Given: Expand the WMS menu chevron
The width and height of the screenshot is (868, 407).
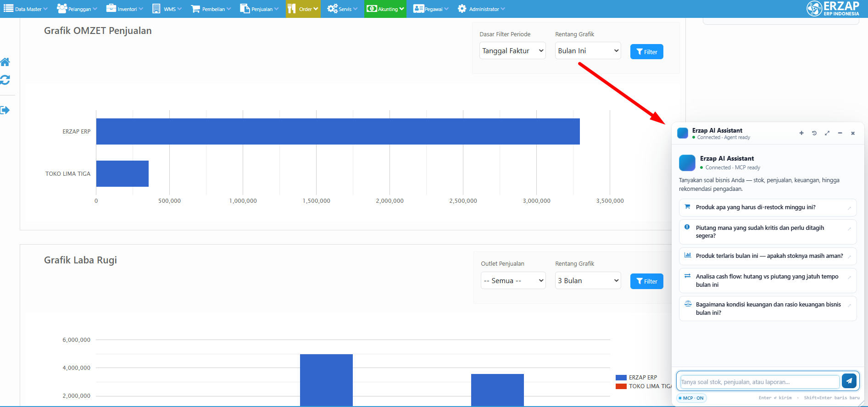Looking at the screenshot, I should pos(179,9).
